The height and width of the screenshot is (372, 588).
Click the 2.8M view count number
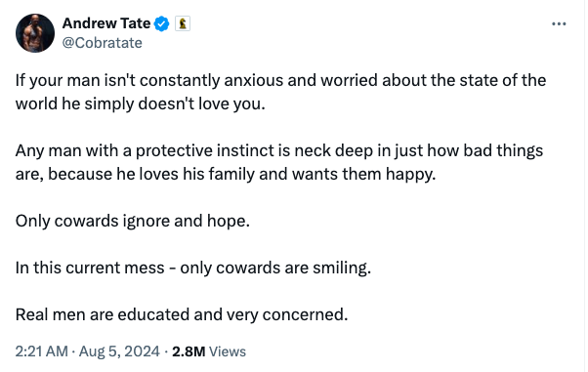tap(189, 351)
